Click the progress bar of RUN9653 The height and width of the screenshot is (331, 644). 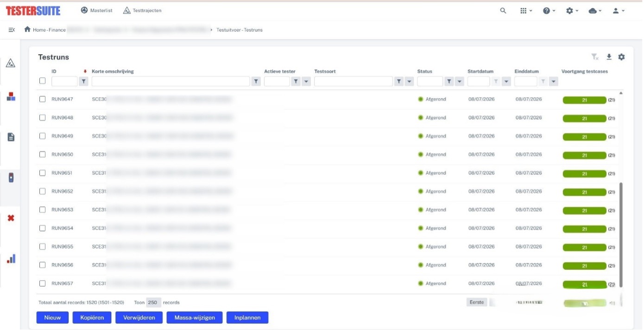[x=584, y=211]
